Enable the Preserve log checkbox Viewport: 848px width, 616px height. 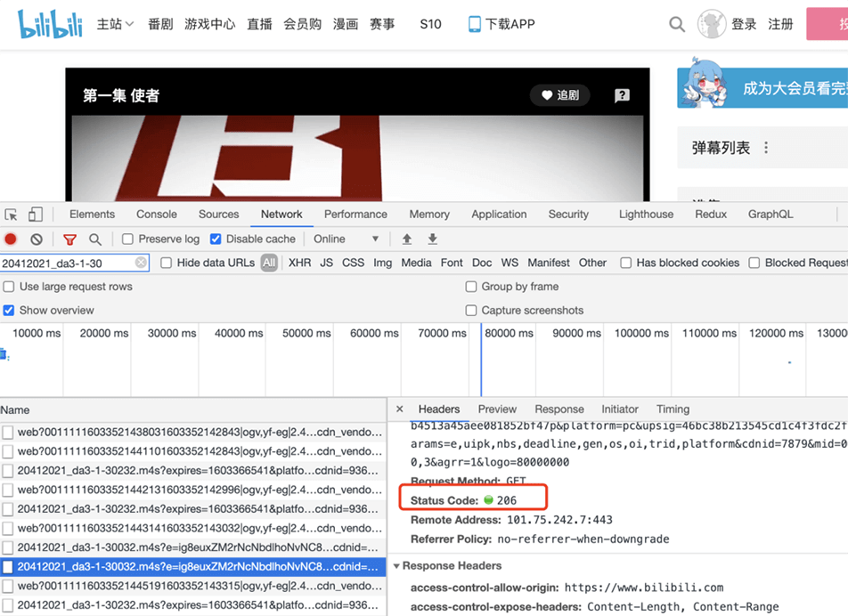pos(128,239)
